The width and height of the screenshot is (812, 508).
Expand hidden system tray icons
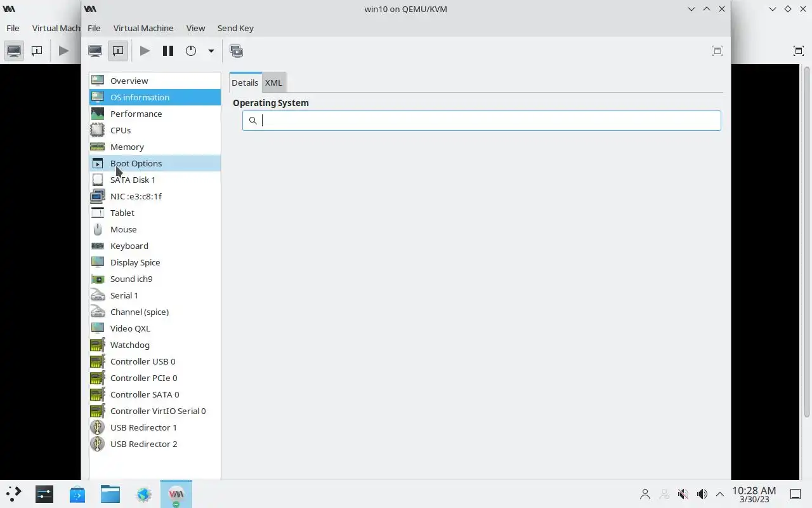tap(720, 494)
